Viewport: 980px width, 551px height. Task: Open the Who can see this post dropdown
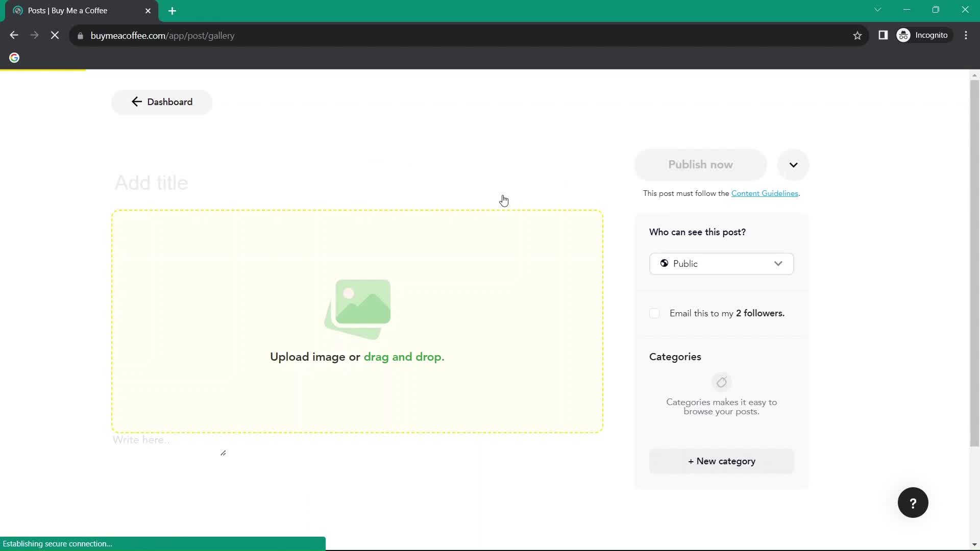(722, 264)
